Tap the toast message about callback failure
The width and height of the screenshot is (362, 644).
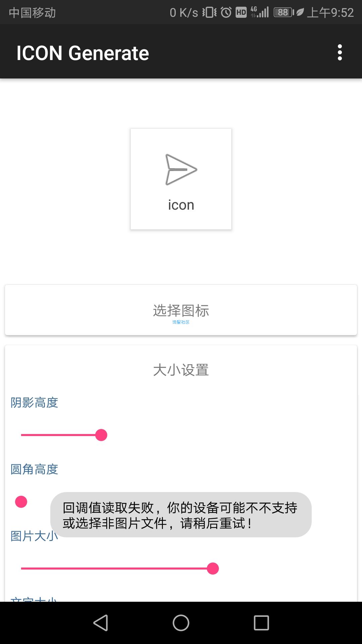coord(181,515)
